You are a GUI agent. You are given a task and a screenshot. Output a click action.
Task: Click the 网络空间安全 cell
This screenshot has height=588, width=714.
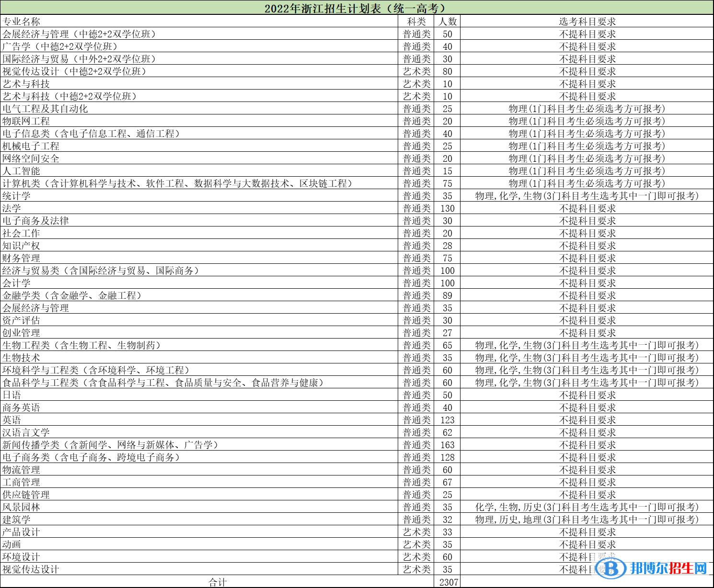(199, 158)
